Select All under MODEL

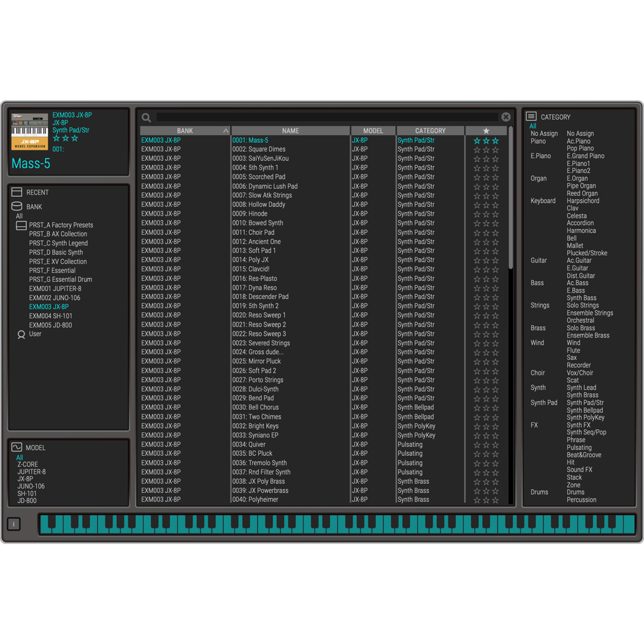point(19,457)
